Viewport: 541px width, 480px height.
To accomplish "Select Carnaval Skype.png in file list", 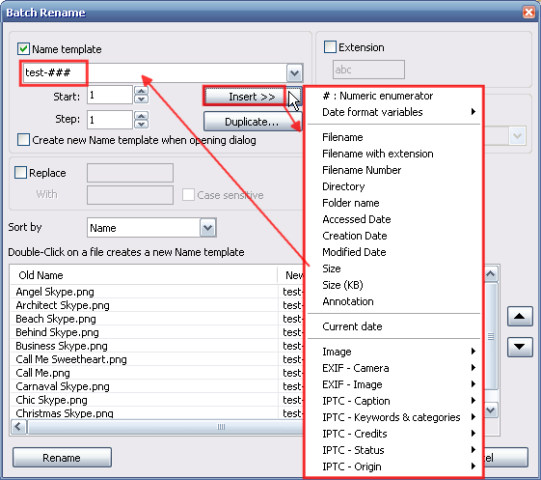I will [62, 386].
